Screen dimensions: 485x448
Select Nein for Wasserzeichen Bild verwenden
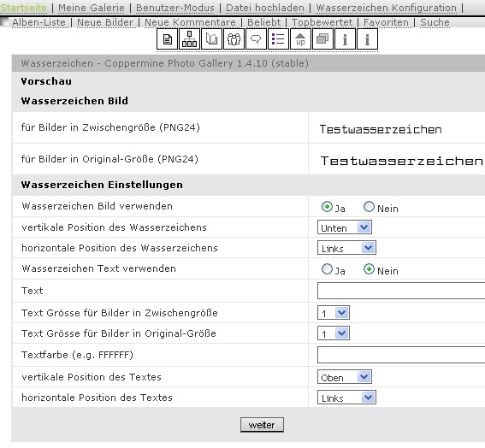pos(369,207)
